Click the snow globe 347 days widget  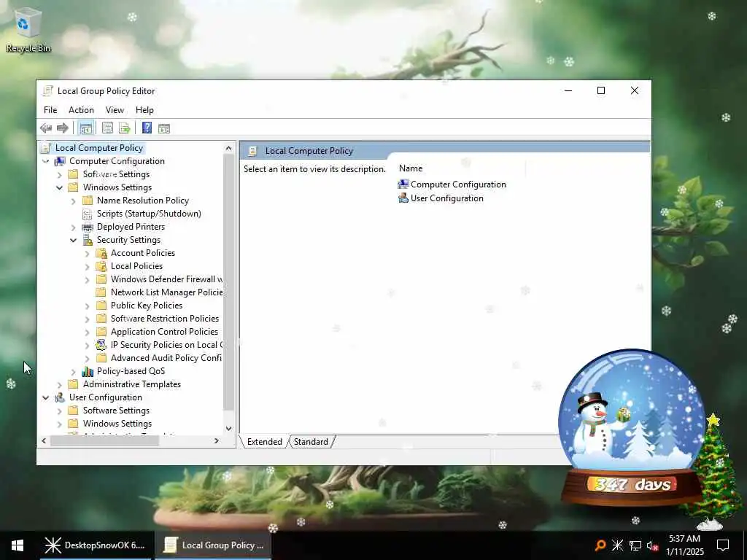(x=632, y=429)
